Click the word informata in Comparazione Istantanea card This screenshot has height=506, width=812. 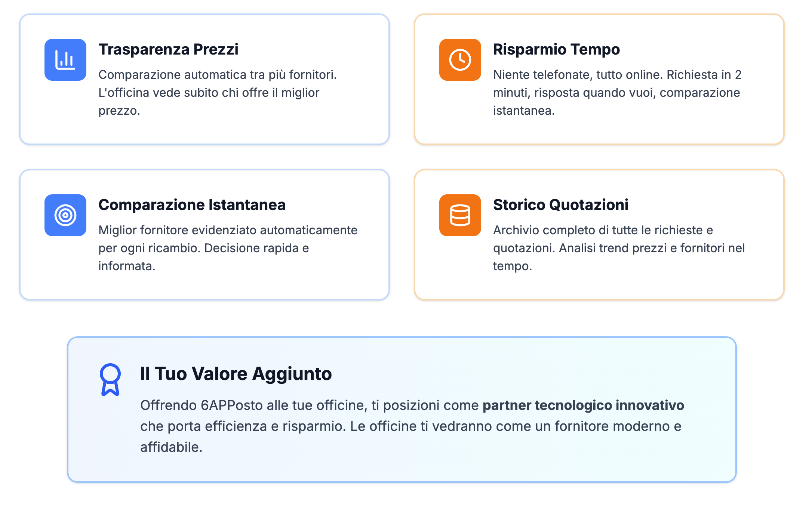(x=127, y=266)
